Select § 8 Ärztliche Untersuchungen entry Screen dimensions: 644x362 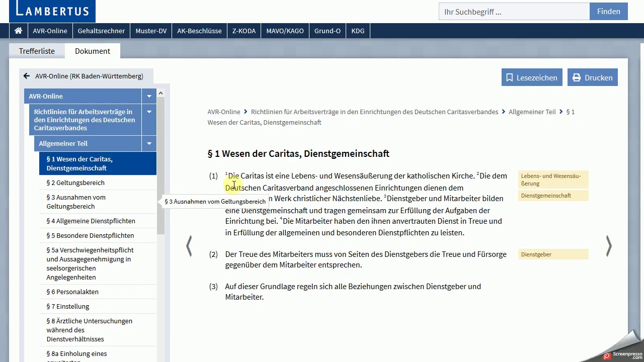pos(98,330)
